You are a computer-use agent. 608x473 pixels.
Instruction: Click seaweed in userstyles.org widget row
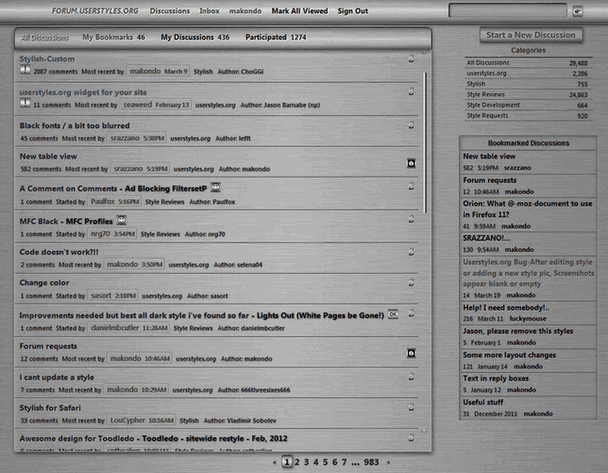137,105
